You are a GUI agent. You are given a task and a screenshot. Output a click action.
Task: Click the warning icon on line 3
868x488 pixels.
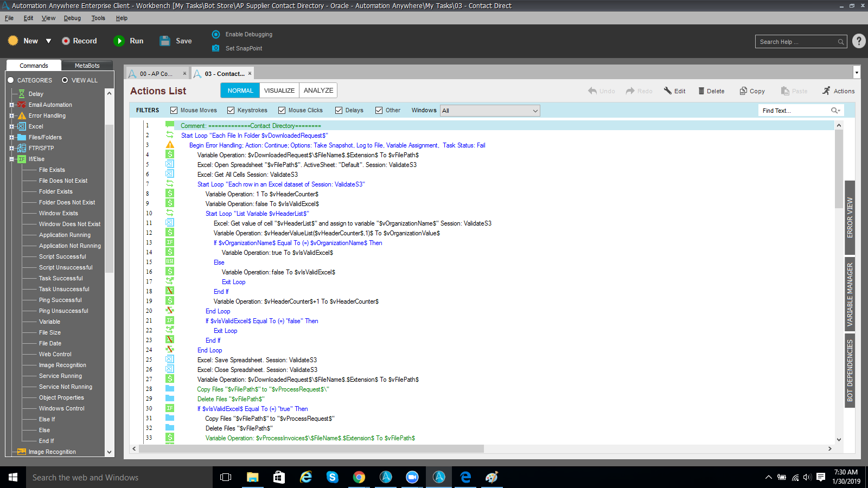tap(170, 145)
